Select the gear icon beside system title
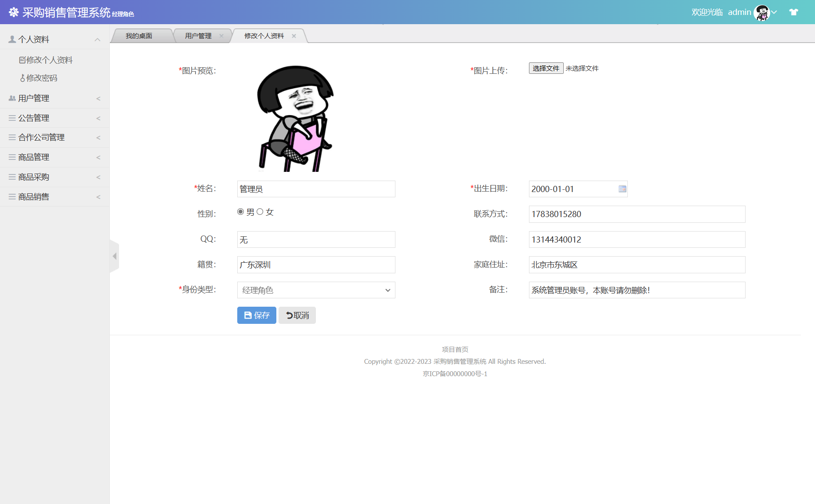815x504 pixels. (x=13, y=12)
